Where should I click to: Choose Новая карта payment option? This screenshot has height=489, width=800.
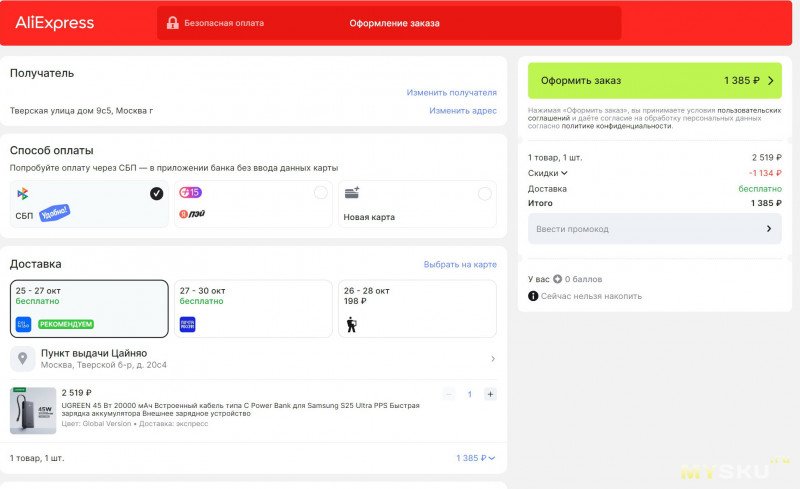click(416, 204)
